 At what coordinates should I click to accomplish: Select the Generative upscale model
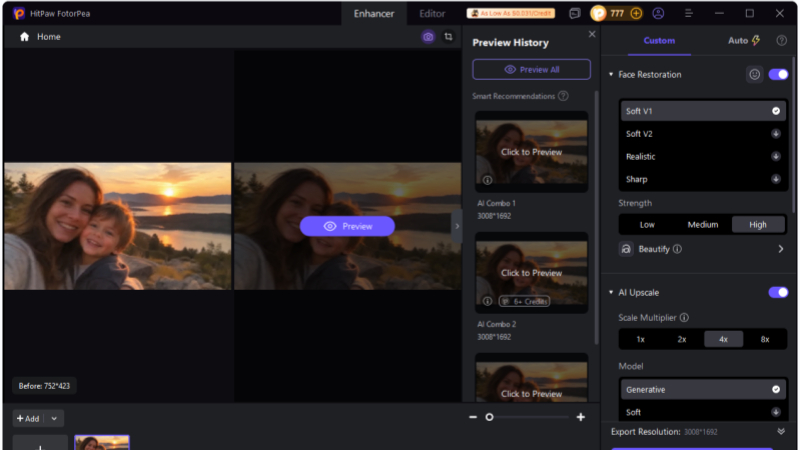(x=703, y=389)
